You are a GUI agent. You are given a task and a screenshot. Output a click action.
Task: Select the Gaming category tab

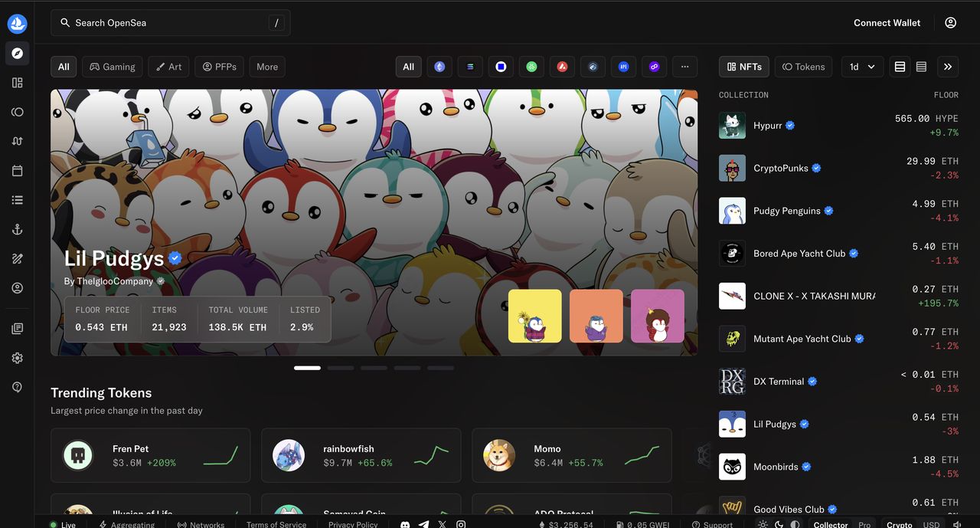click(x=113, y=67)
